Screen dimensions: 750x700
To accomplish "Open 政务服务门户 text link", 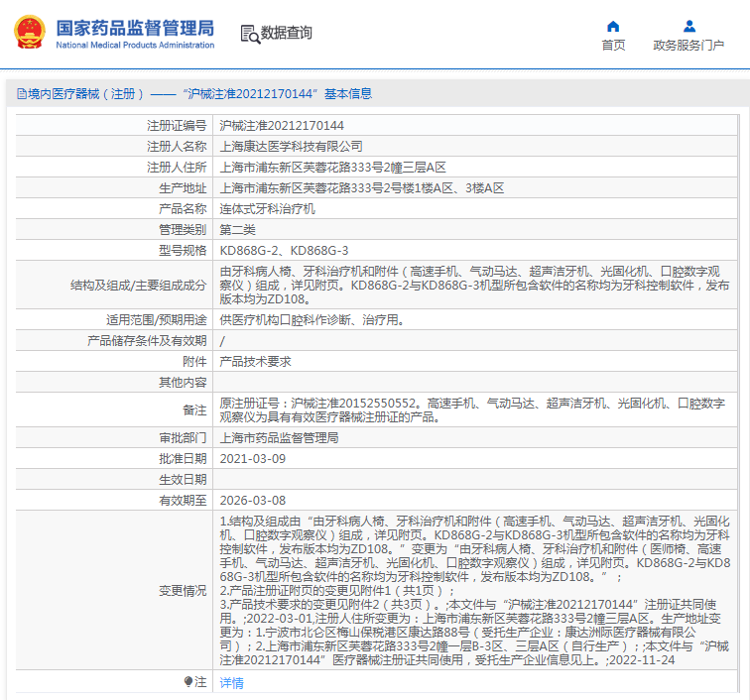I will [688, 45].
